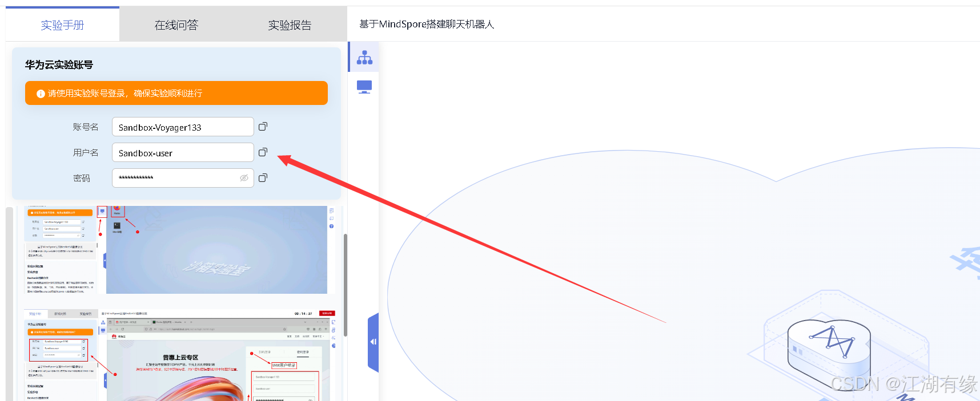Click the info icon in orange banner
980x401 pixels.
41,94
